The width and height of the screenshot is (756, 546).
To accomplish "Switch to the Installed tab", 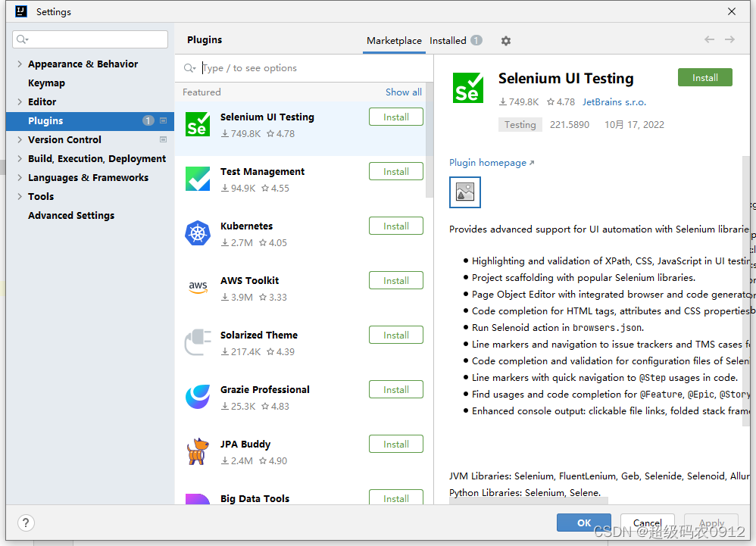I will point(448,40).
